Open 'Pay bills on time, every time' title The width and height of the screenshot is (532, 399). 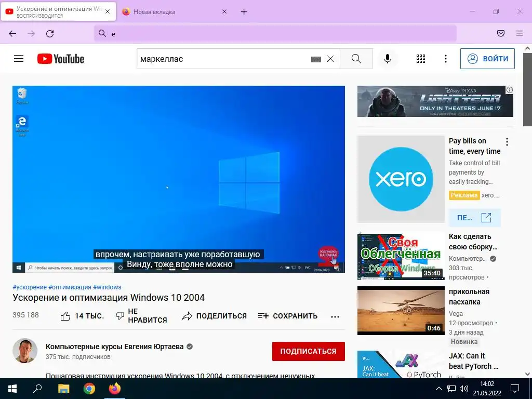[474, 146]
